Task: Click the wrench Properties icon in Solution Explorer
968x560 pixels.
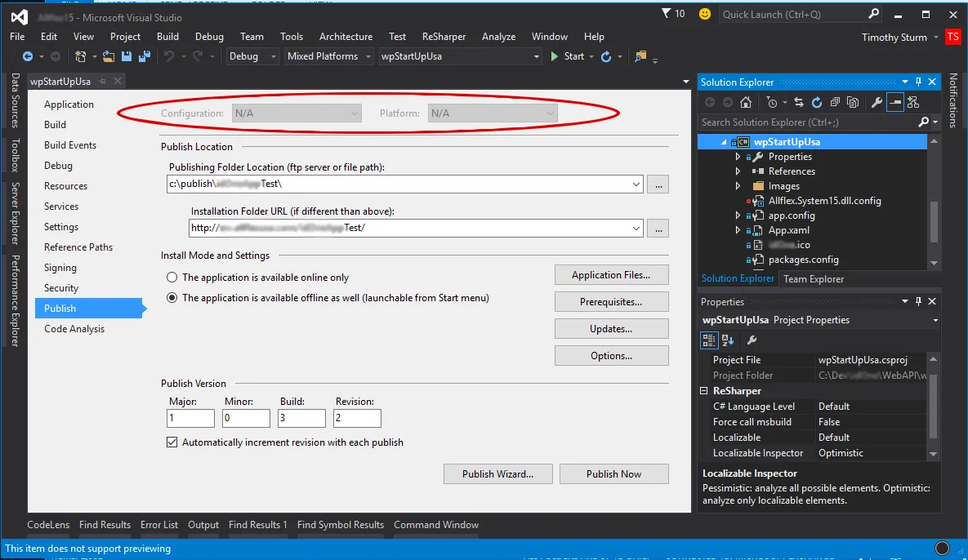Action: [x=877, y=102]
